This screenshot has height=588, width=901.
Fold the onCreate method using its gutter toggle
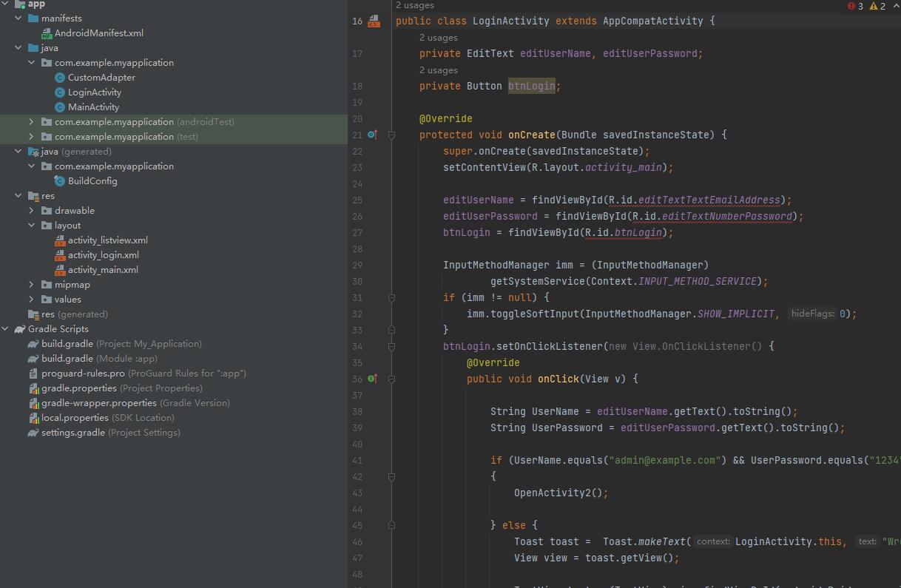pyautogui.click(x=391, y=135)
